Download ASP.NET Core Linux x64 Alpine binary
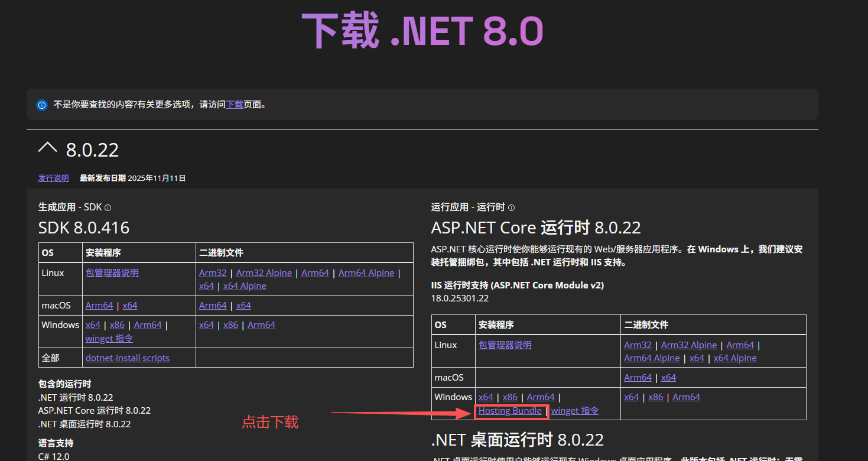 pos(735,358)
